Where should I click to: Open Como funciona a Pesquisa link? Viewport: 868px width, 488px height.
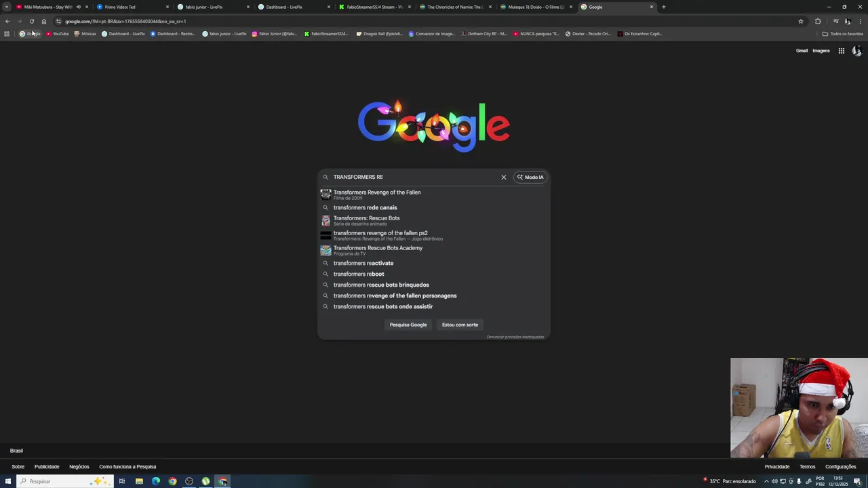[127, 466]
